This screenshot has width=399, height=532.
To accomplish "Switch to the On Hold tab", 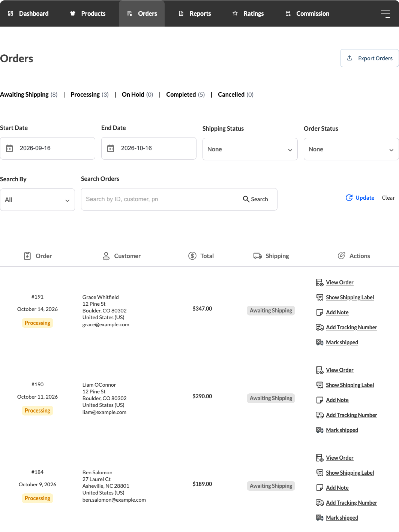I will click(138, 94).
